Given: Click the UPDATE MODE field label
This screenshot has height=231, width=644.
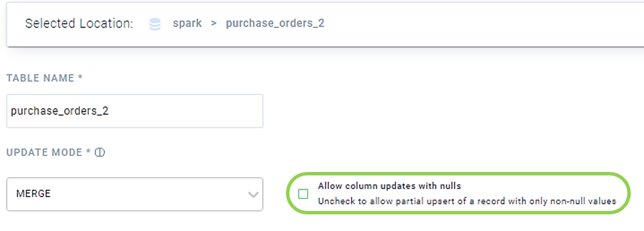Looking at the screenshot, I should (45, 152).
